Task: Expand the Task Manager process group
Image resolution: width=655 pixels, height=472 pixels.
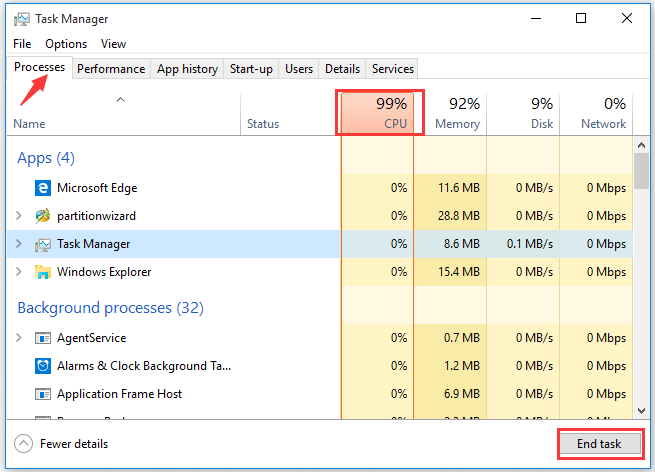Action: tap(18, 244)
